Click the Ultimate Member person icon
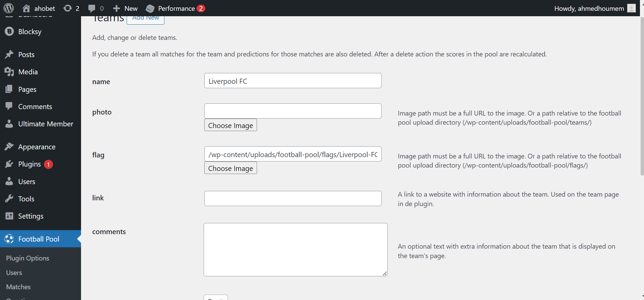 coord(9,124)
